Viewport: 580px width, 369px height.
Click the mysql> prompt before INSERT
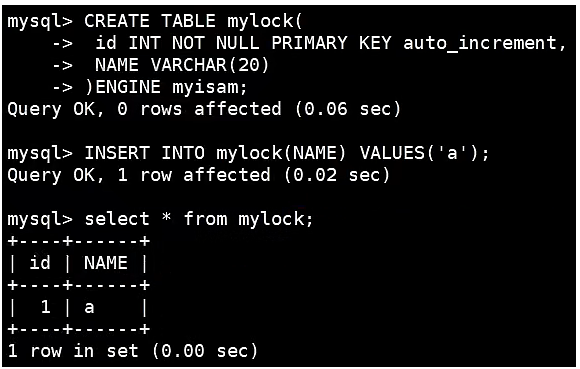pos(40,153)
